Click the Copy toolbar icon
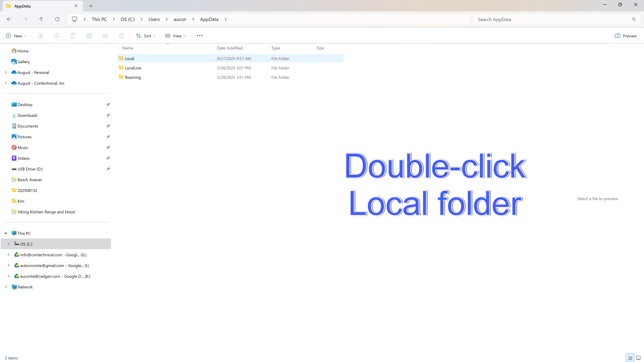The height and width of the screenshot is (362, 644). [57, 36]
